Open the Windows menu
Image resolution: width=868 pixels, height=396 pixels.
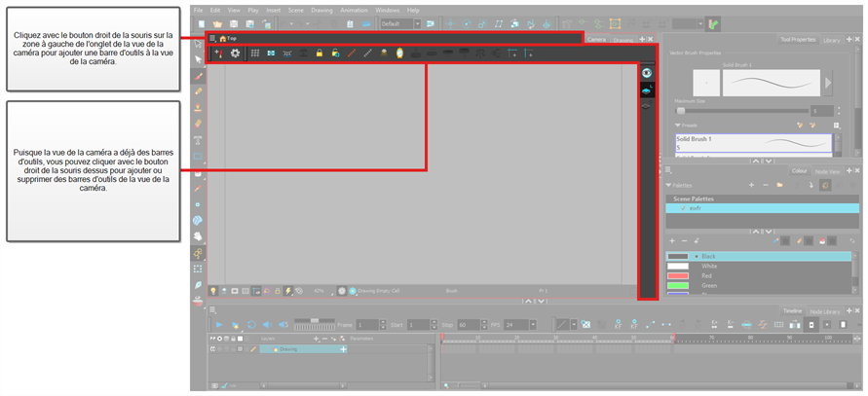pyautogui.click(x=387, y=10)
